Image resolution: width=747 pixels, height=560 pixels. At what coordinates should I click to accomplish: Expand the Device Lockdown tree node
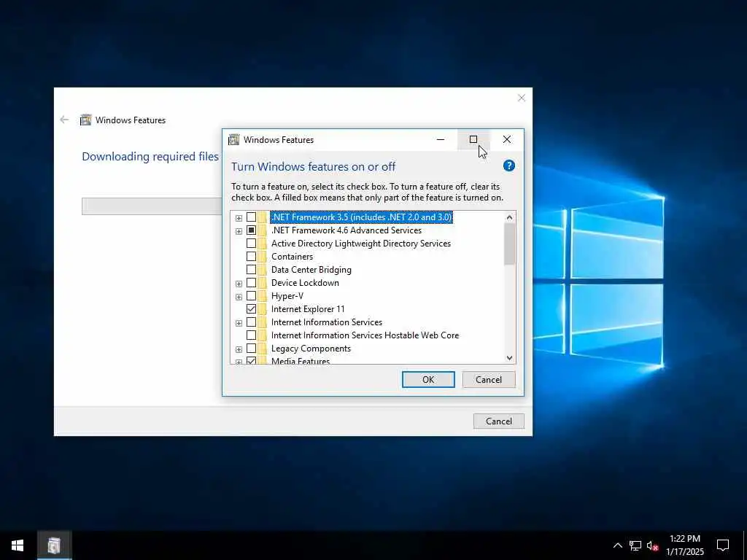click(239, 284)
